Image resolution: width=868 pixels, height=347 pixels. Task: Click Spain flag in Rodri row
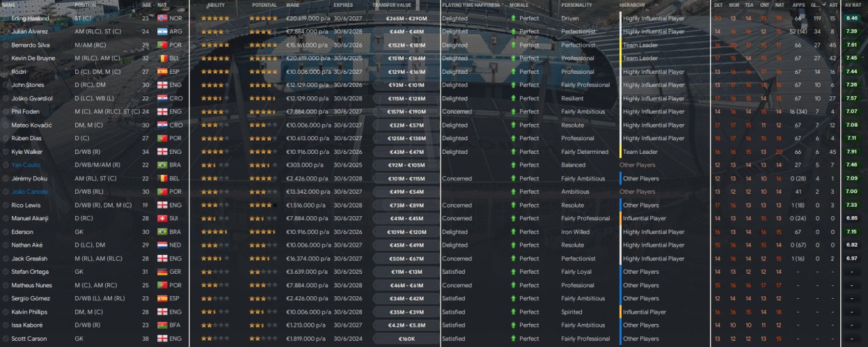162,72
